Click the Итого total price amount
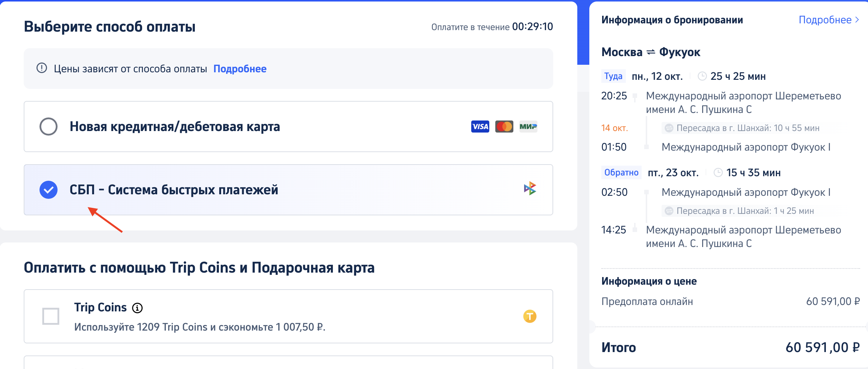 click(822, 348)
